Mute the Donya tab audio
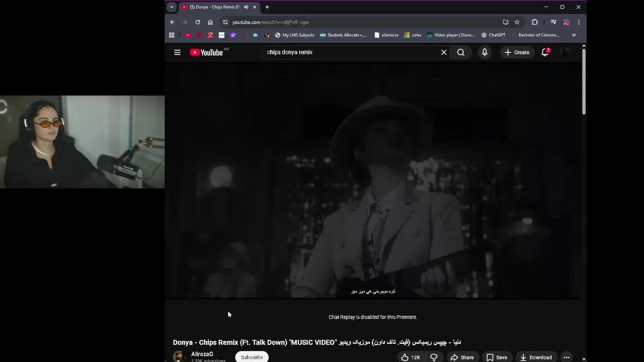 click(246, 7)
